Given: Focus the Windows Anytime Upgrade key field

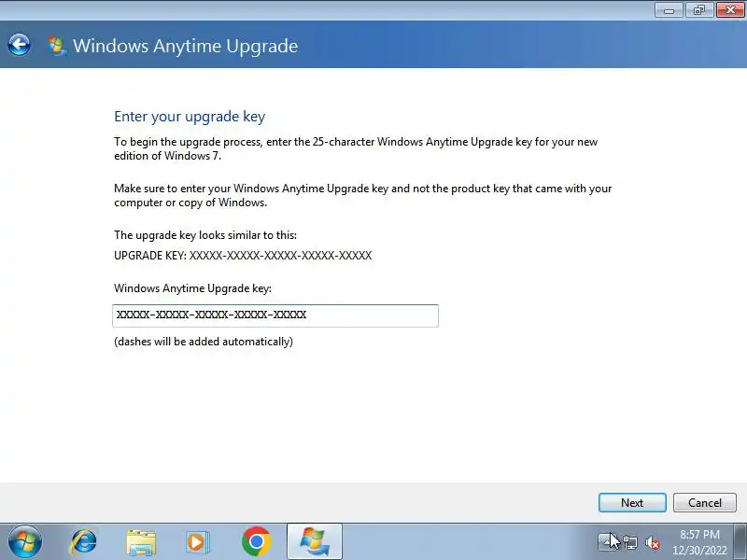Looking at the screenshot, I should pos(275,315).
